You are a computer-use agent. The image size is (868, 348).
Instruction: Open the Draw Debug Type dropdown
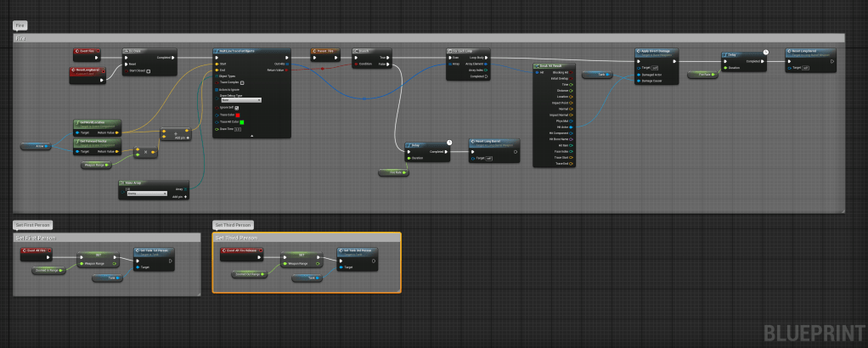pos(240,100)
